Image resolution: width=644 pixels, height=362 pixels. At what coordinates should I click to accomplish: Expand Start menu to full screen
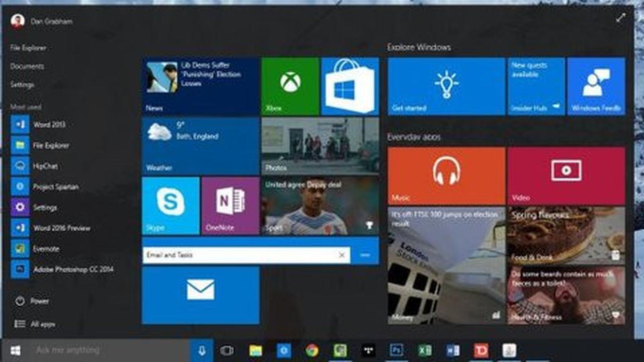click(621, 18)
